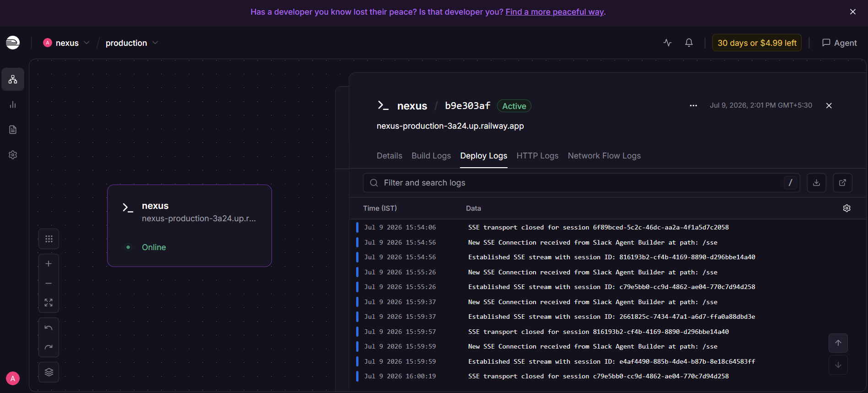The height and width of the screenshot is (393, 868).
Task: Click the Data column header
Action: [473, 208]
